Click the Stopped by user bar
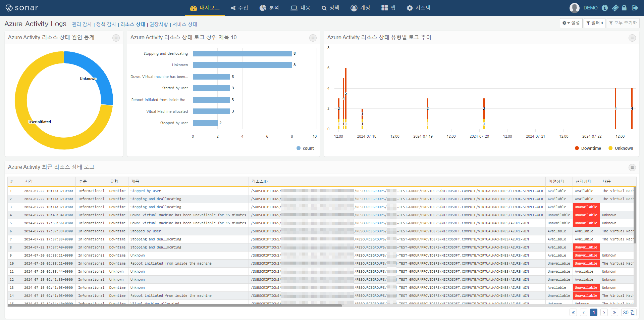 click(205, 123)
